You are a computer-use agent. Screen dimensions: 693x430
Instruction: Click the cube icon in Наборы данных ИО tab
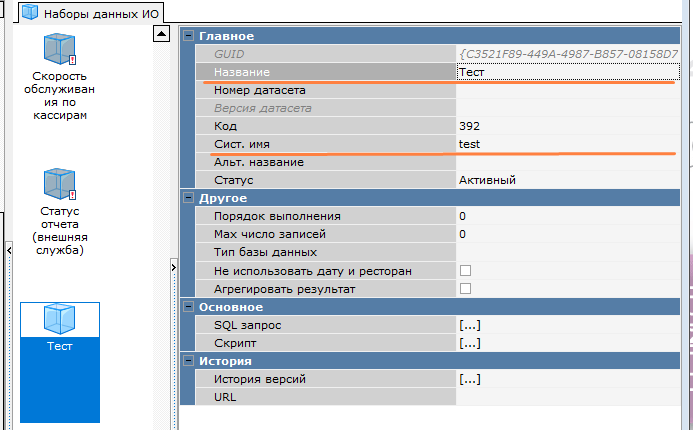pos(30,13)
